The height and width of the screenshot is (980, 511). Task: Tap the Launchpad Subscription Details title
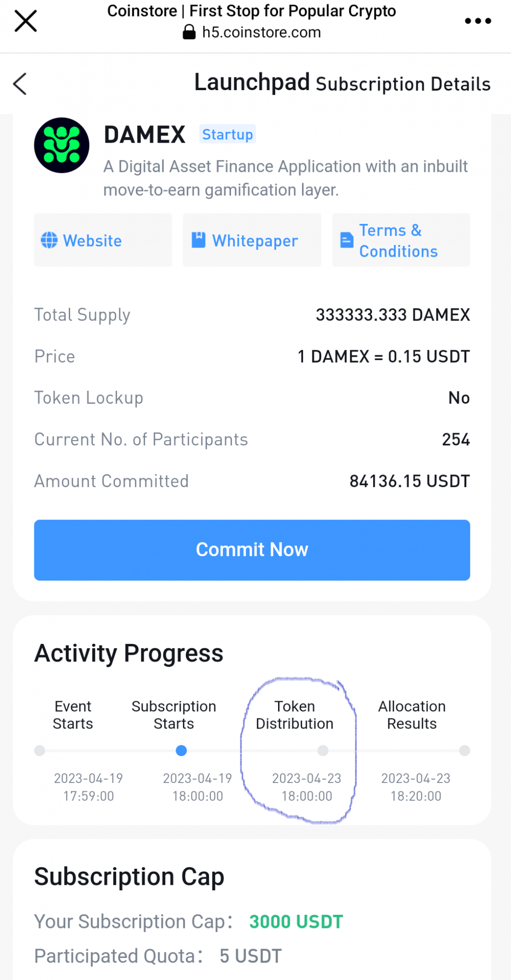tap(342, 83)
